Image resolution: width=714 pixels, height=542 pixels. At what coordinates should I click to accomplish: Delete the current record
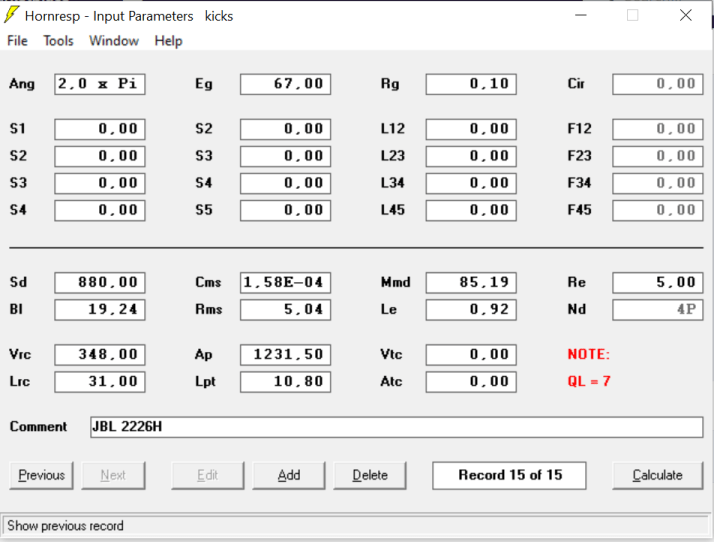(370, 476)
